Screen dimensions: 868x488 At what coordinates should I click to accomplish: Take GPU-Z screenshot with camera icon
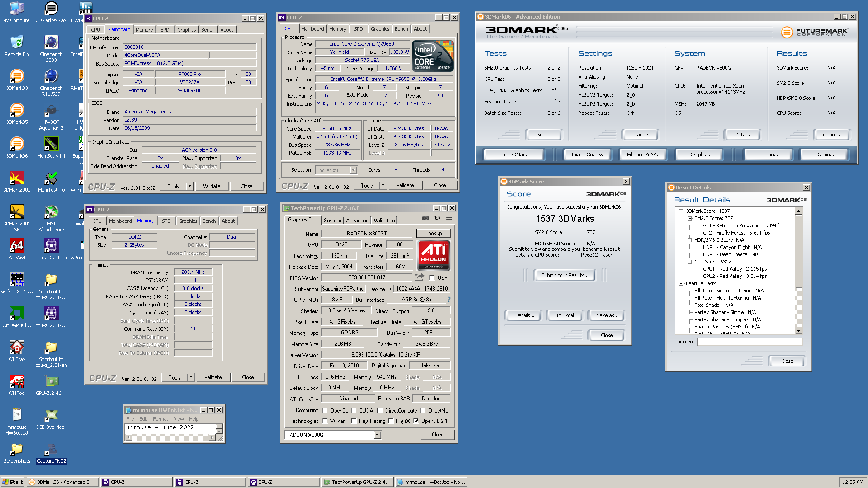[426, 218]
